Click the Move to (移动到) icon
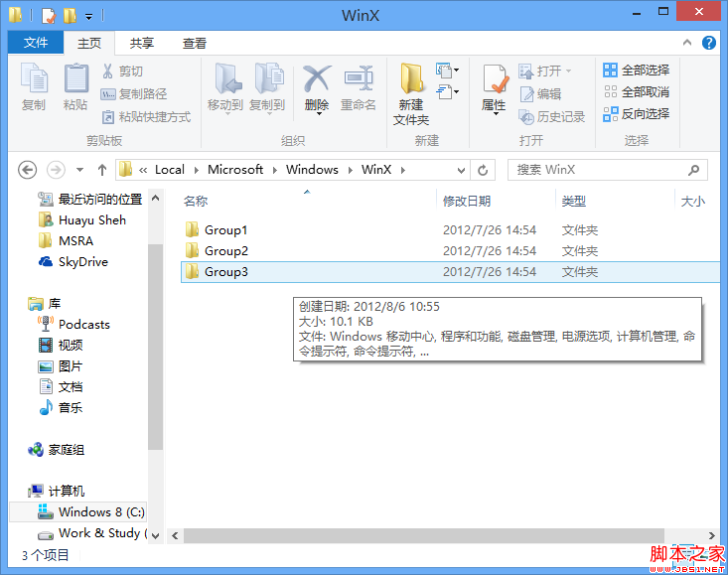 [227, 78]
